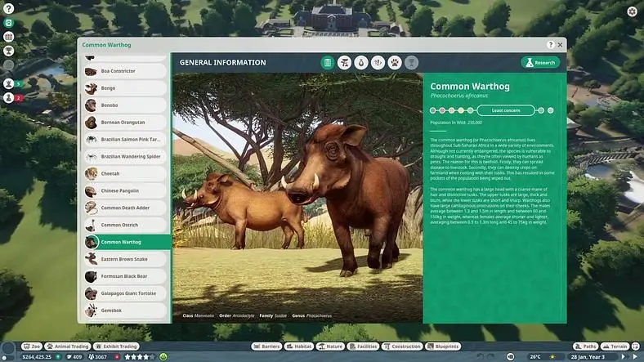Select Boa Constrictor in the species list
Screen dimensions: 644x362
point(125,71)
